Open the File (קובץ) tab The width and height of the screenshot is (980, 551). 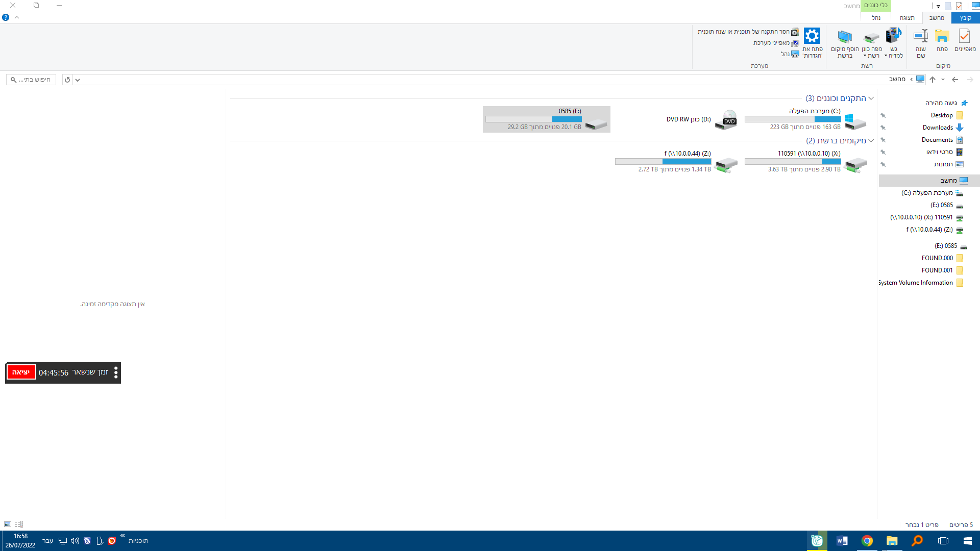pos(965,18)
